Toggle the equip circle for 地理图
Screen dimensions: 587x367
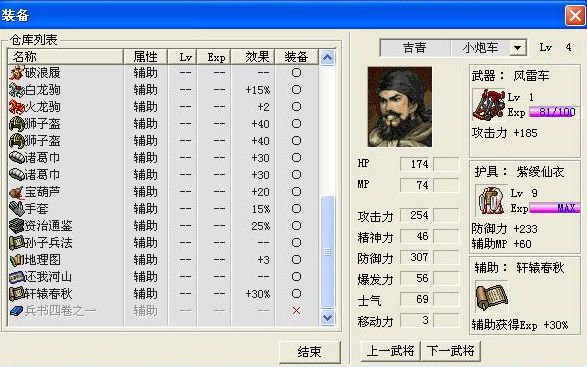coord(296,260)
